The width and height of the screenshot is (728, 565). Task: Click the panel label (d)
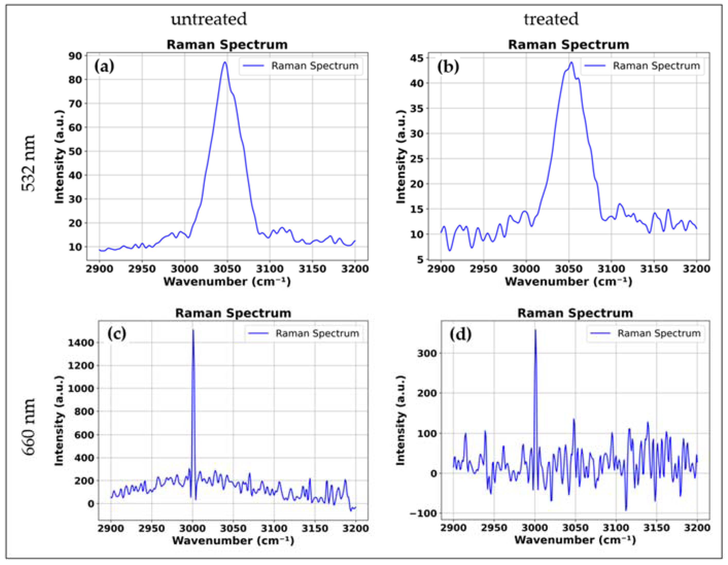coord(460,334)
